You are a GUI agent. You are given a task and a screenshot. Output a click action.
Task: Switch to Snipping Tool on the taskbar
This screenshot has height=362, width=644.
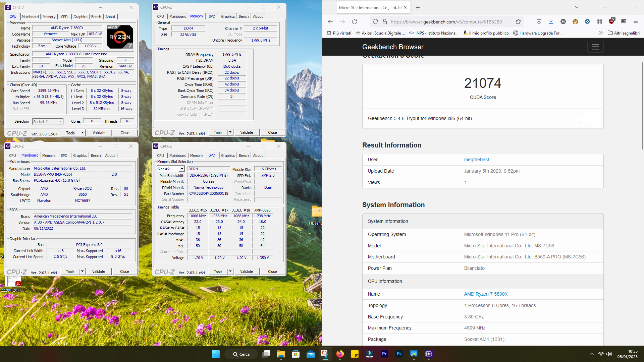click(x=325, y=354)
